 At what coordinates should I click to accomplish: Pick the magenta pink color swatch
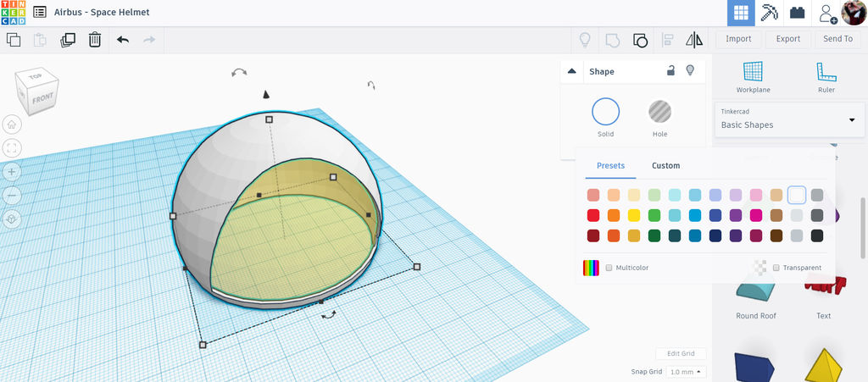[x=755, y=216]
